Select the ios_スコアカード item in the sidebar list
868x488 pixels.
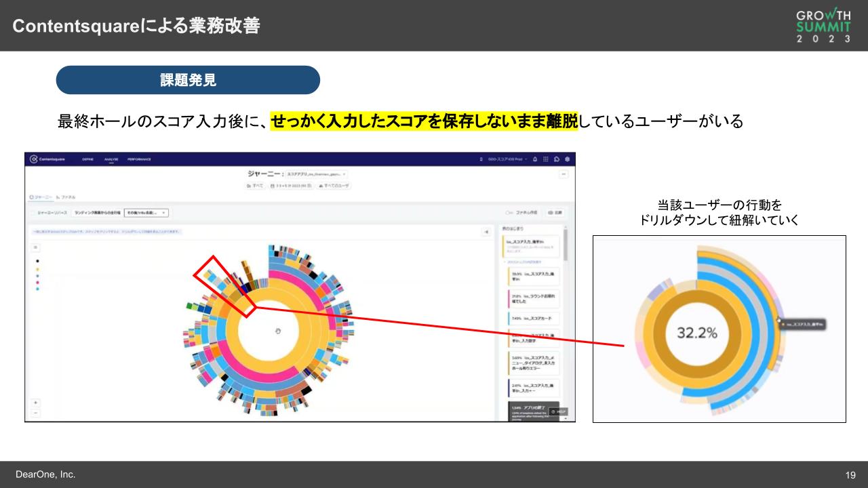click(536, 318)
